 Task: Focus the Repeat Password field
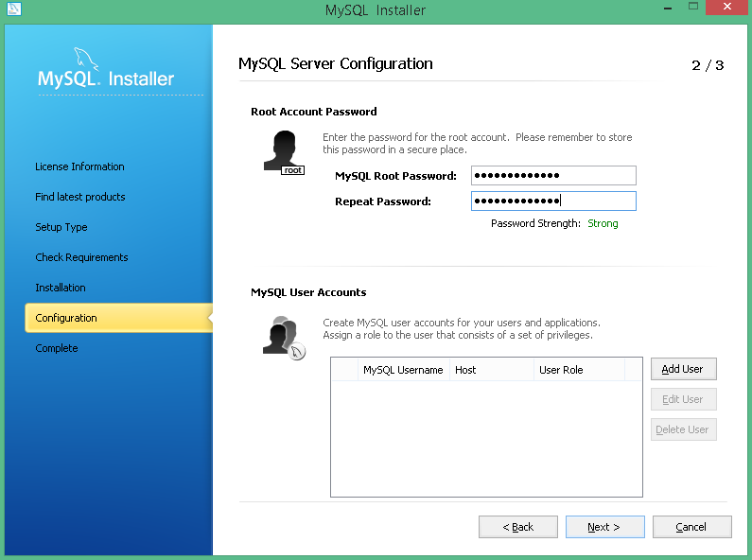pos(553,201)
